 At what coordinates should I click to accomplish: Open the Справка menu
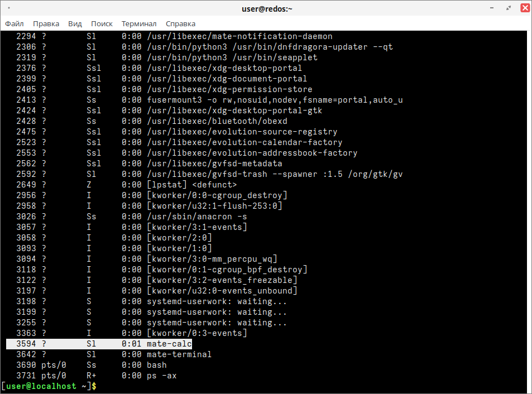coord(180,23)
